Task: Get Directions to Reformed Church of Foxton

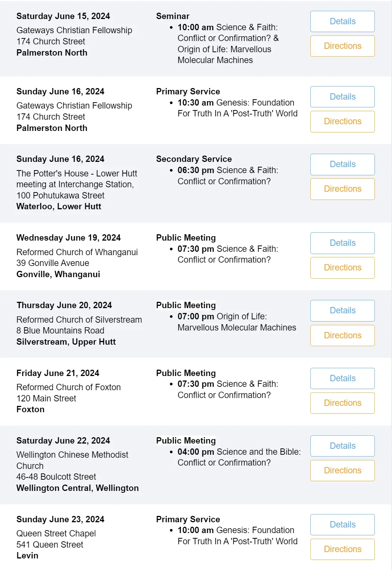Action: (342, 403)
